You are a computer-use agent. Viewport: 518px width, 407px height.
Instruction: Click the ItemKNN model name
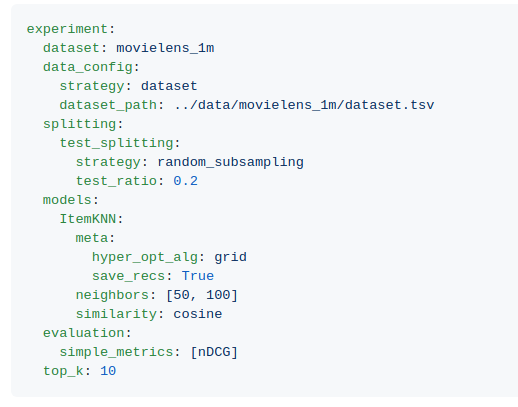click(x=88, y=219)
